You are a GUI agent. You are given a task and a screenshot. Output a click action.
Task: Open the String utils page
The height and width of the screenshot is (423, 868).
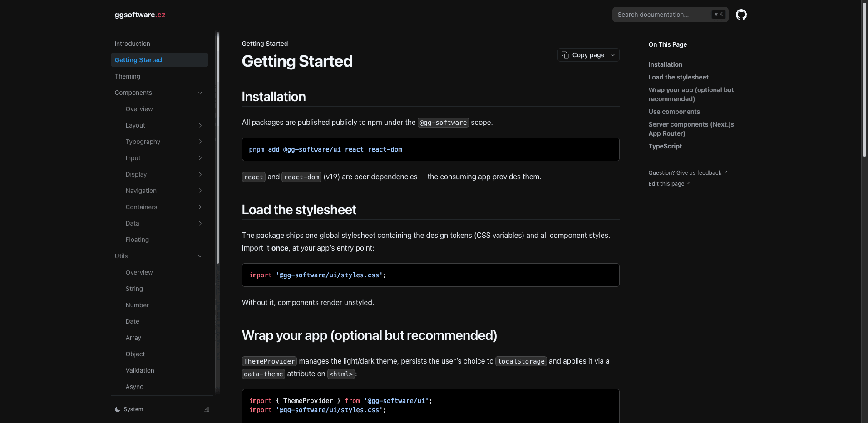coord(165,289)
